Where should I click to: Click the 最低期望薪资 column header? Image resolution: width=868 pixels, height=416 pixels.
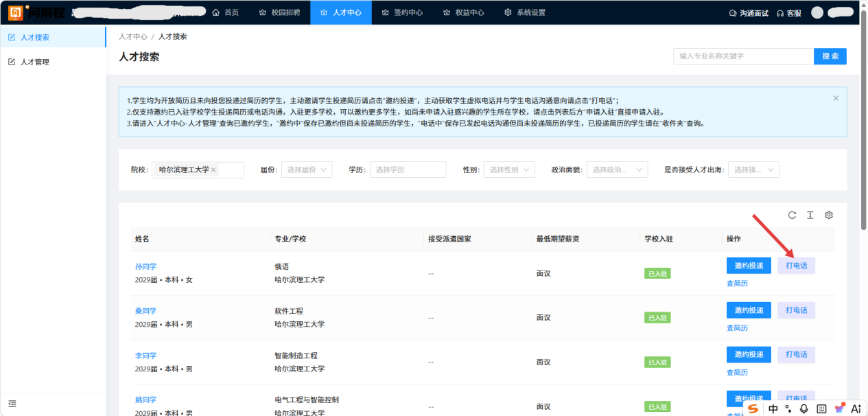click(557, 239)
